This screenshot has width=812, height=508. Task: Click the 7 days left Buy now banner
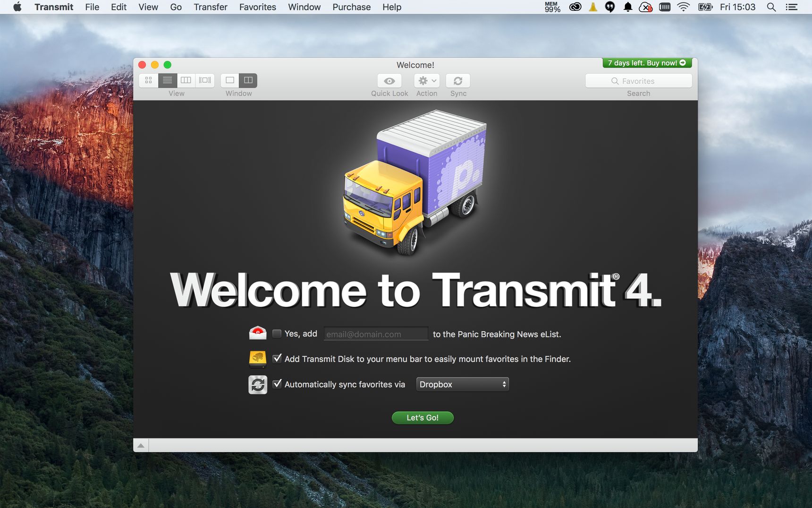pyautogui.click(x=647, y=63)
